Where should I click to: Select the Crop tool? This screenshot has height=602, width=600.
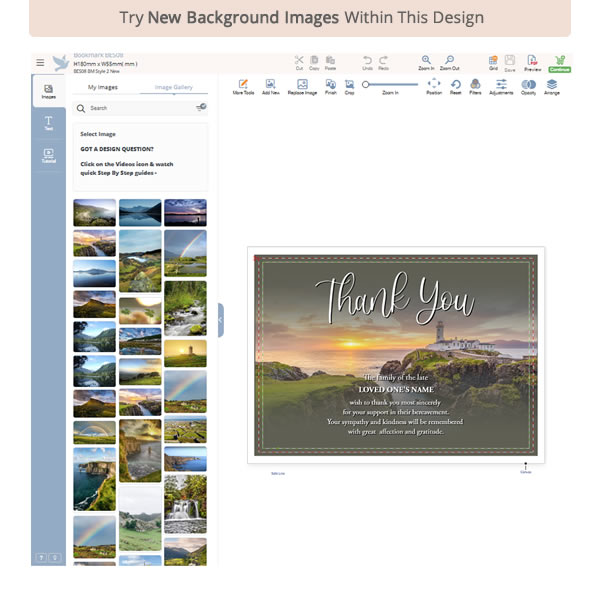(x=349, y=86)
